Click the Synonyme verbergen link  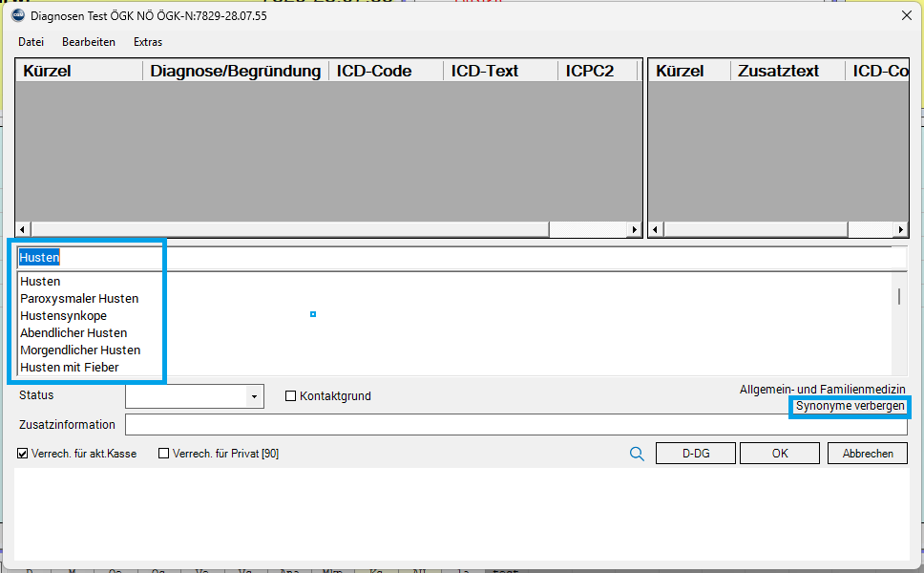point(850,407)
